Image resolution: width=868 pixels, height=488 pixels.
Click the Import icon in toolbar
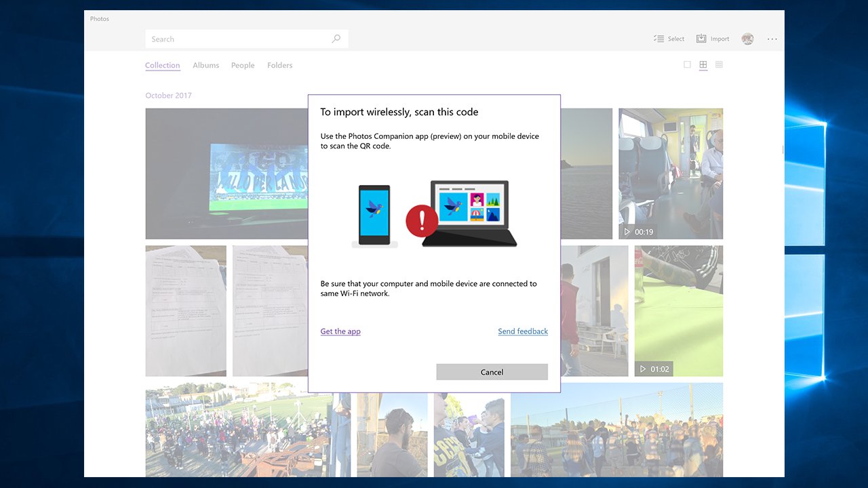(x=701, y=39)
